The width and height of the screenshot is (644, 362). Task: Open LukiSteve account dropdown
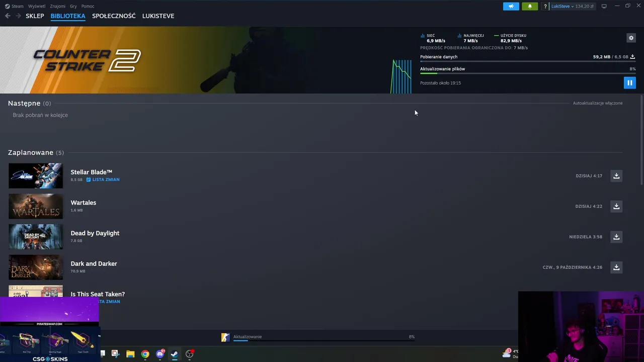point(562,7)
